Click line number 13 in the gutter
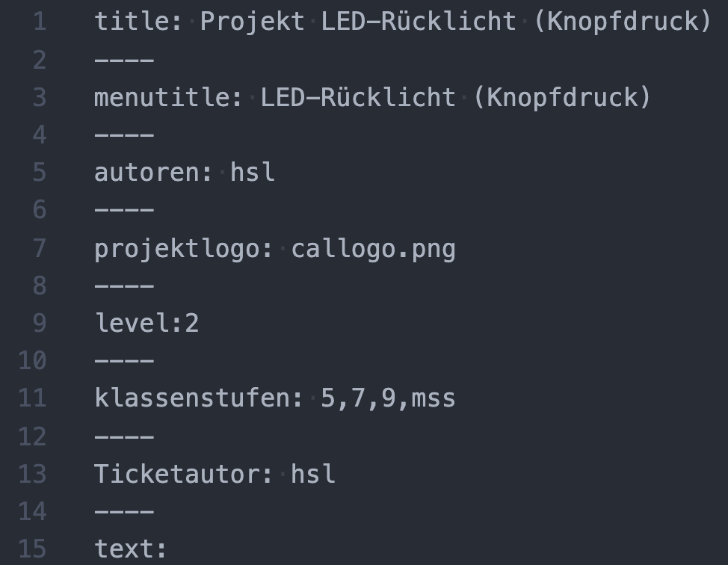 click(32, 474)
